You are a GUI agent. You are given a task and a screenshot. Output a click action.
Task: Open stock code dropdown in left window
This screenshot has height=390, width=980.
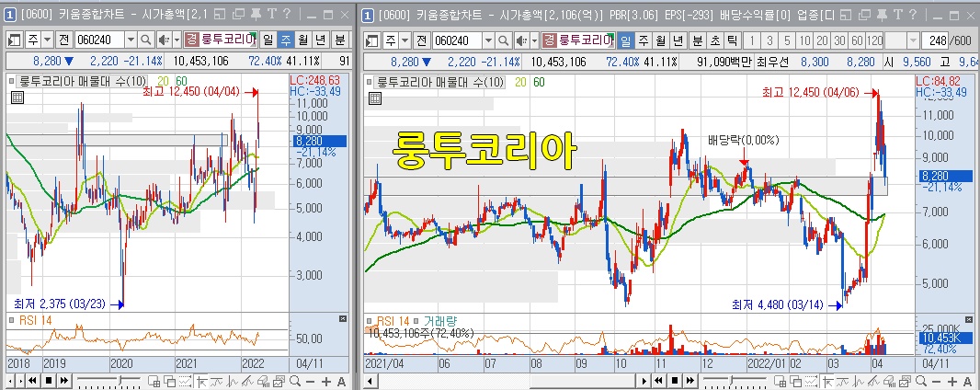tap(131, 40)
